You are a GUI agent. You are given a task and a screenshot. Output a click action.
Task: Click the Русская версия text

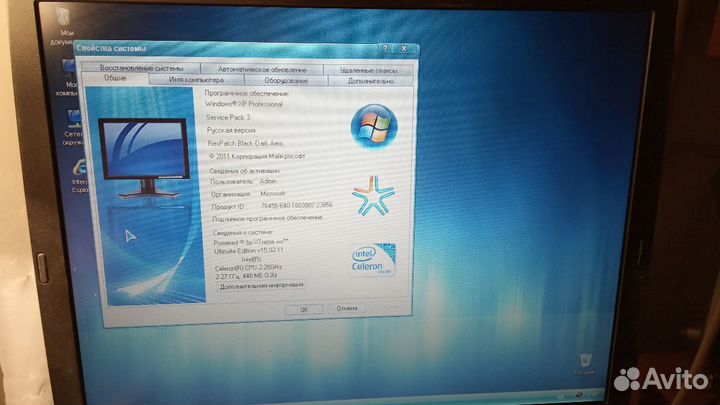[231, 130]
